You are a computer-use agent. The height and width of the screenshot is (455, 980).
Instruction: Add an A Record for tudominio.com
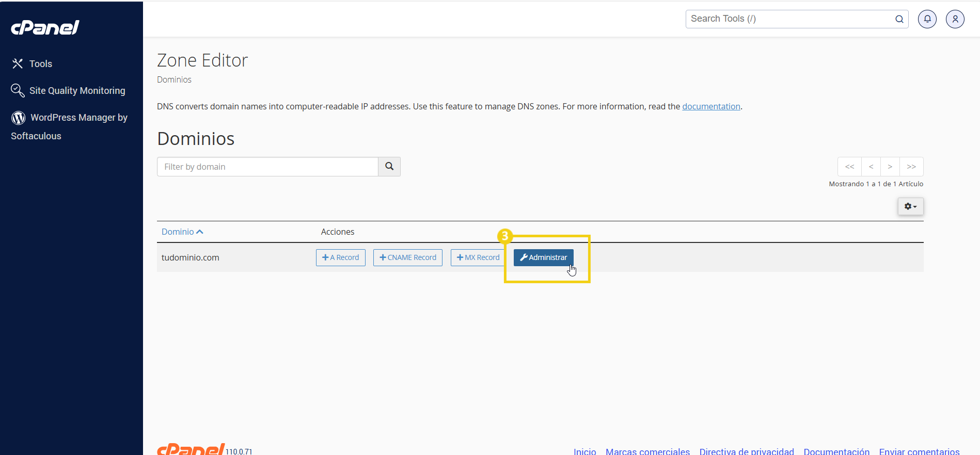341,257
